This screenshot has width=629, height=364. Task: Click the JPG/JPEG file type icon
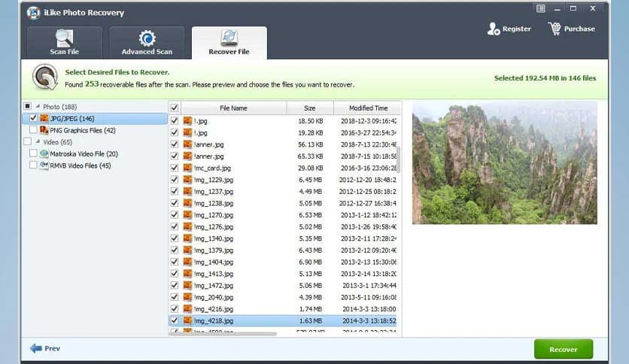coord(44,118)
